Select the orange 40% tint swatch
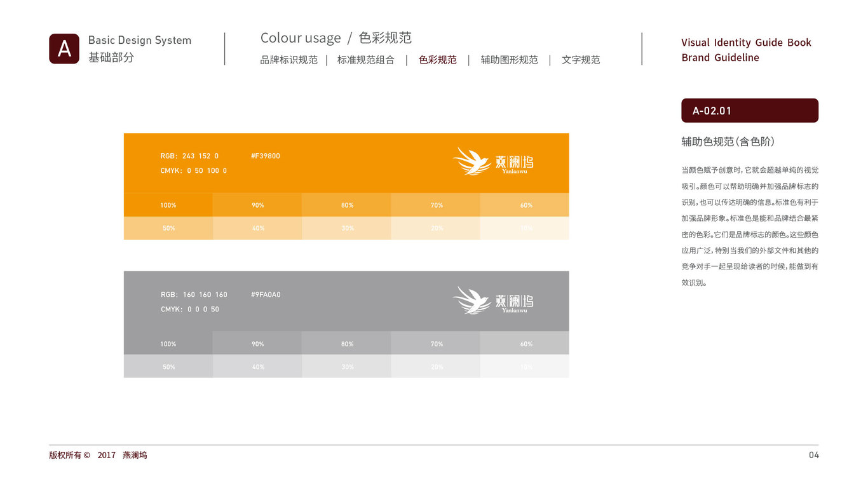 [257, 228]
